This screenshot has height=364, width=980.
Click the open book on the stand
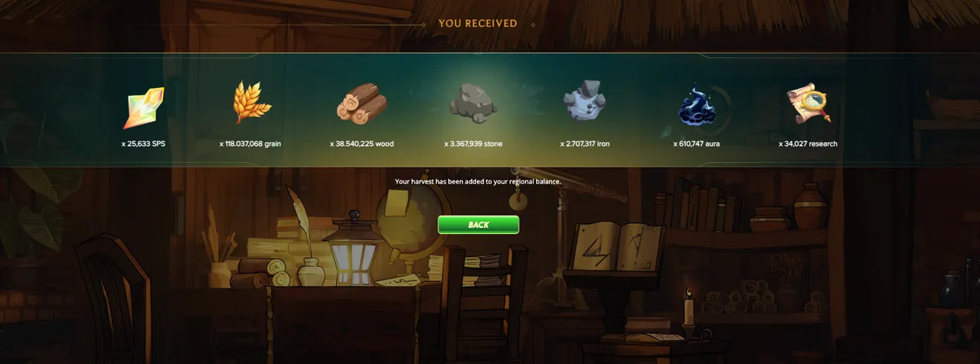(x=618, y=246)
